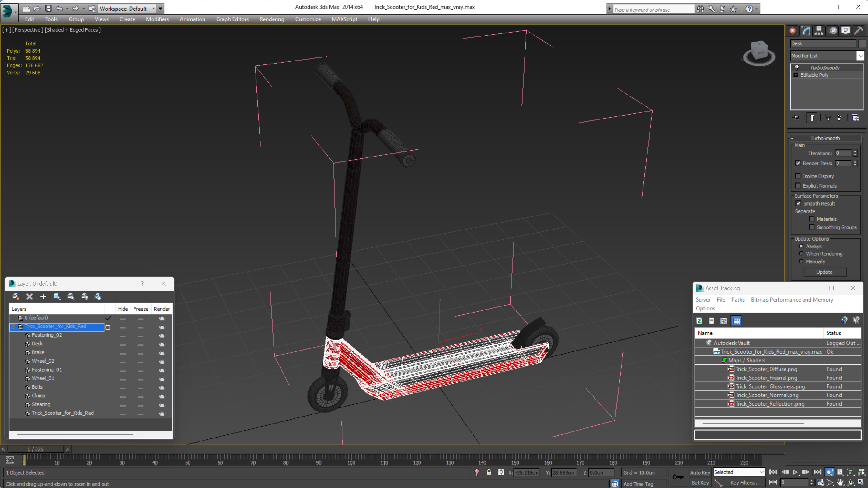868x488 pixels.
Task: Collapse Trick_Scooter_for_Kids_Red layer tree
Action: pyautogui.click(x=13, y=326)
